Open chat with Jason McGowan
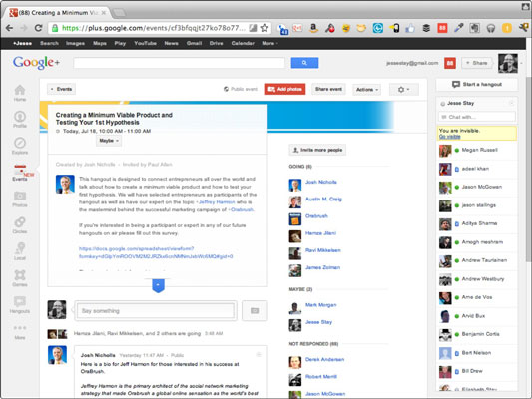Image resolution: width=532 pixels, height=399 pixels. pyautogui.click(x=477, y=188)
